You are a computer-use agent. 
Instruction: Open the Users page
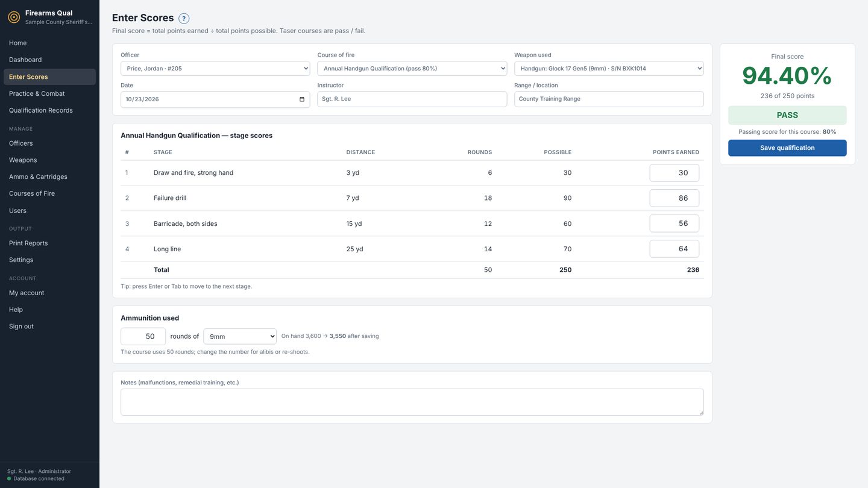tap(49, 211)
